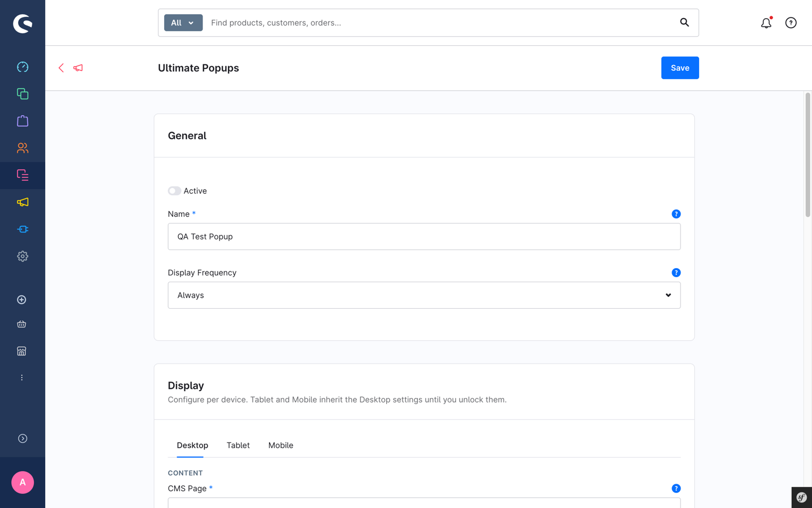Expand the sidebar with the arrow circle

point(23,439)
